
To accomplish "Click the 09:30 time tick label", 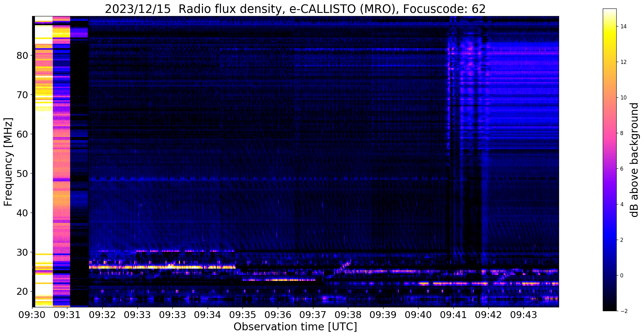I will click(32, 315).
